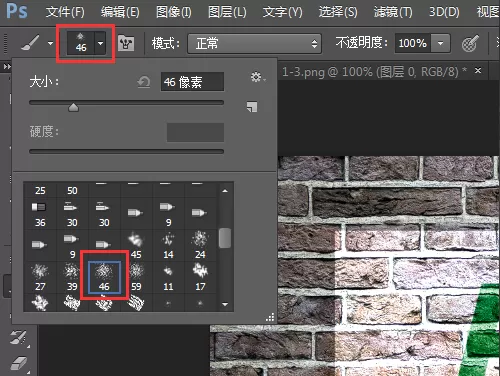500x376 pixels.
Task: Expand the tools panel double-arrow toggle
Action: [7, 67]
